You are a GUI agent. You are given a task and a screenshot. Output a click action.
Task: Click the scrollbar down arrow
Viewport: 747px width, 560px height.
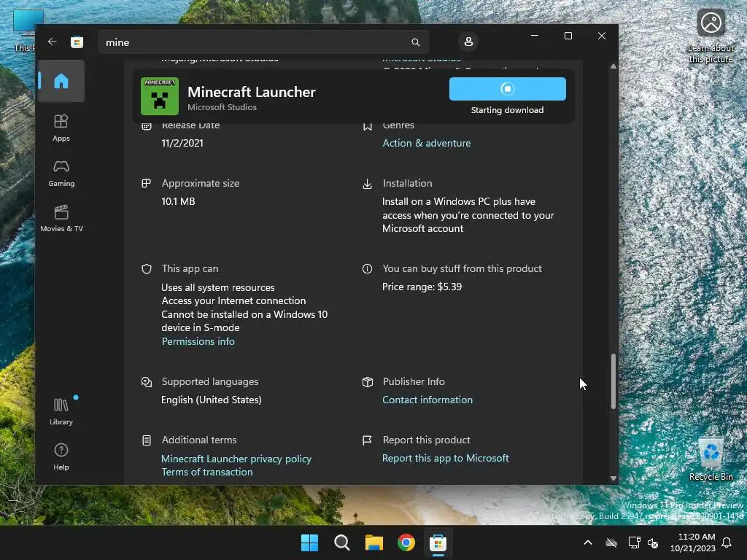coord(613,478)
